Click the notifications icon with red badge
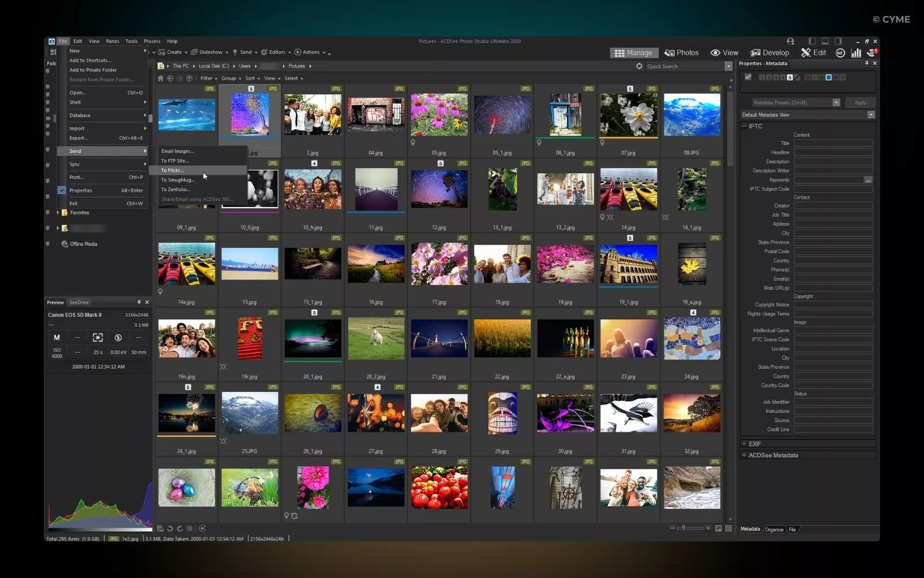 point(872,53)
